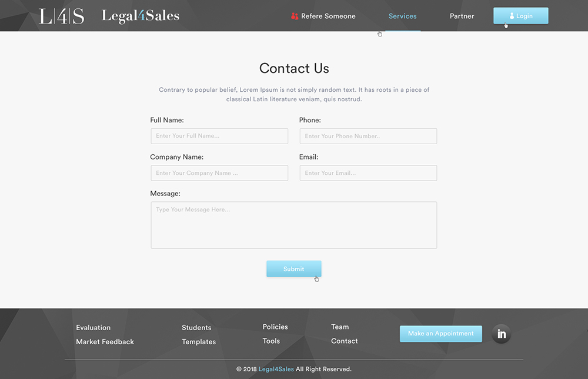Click inside the Message text area
Viewport: 588px width, 379px height.
point(294,225)
